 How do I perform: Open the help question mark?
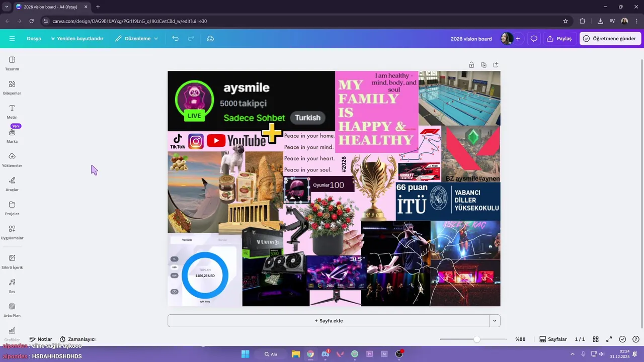click(636, 339)
